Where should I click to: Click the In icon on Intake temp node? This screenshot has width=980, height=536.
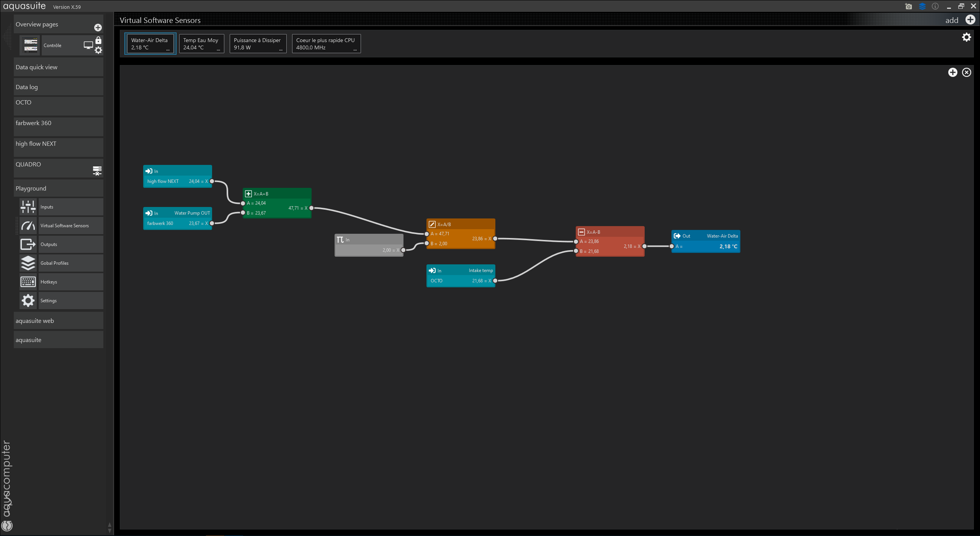point(432,270)
